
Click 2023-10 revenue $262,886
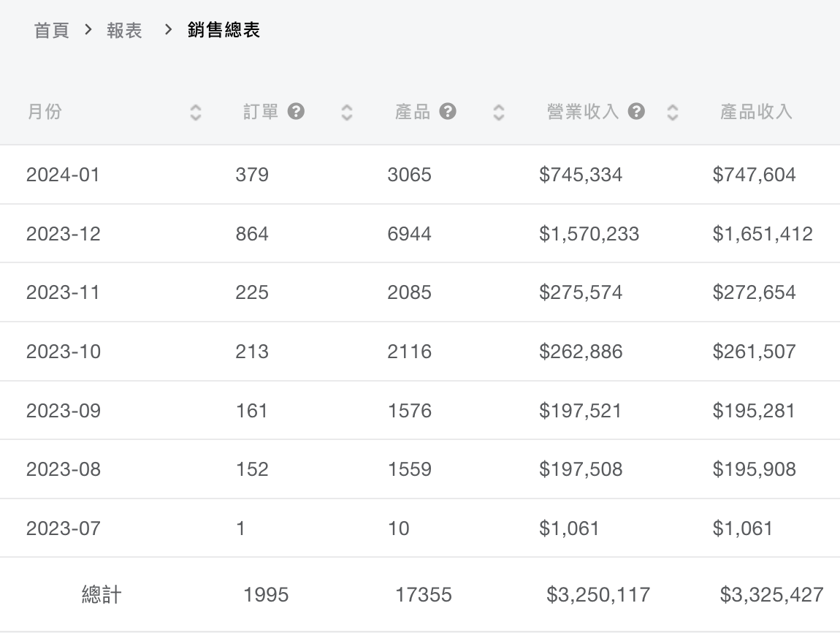(x=581, y=352)
